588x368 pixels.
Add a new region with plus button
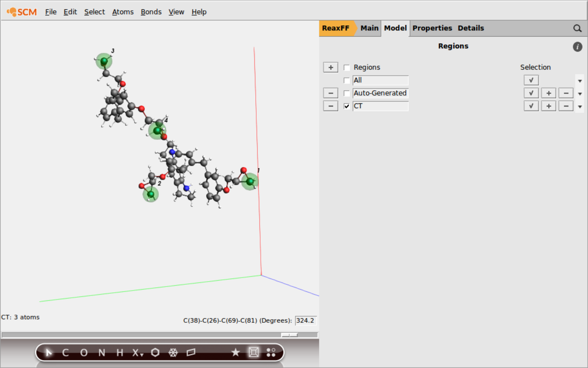click(330, 68)
